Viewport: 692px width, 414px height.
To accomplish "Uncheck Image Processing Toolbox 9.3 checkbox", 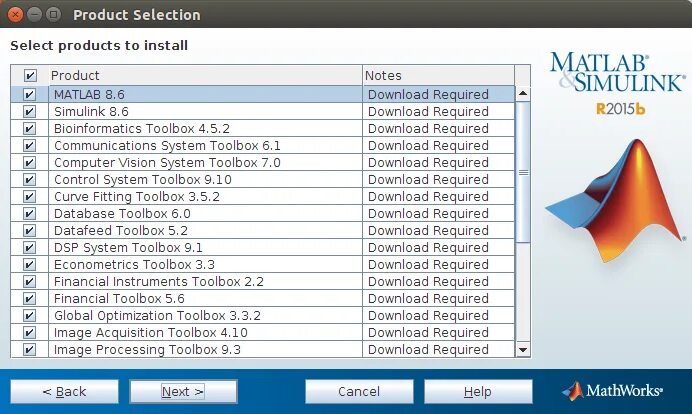I will click(30, 349).
